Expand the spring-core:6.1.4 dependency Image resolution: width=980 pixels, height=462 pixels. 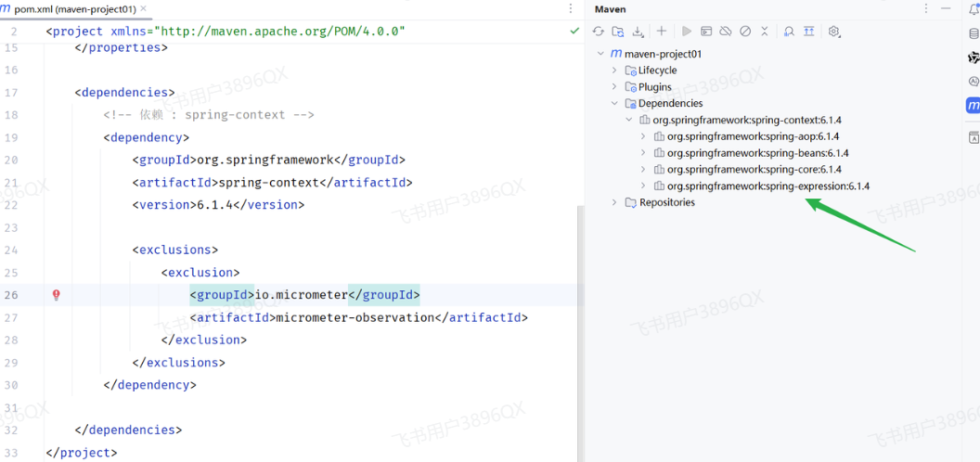tap(643, 170)
